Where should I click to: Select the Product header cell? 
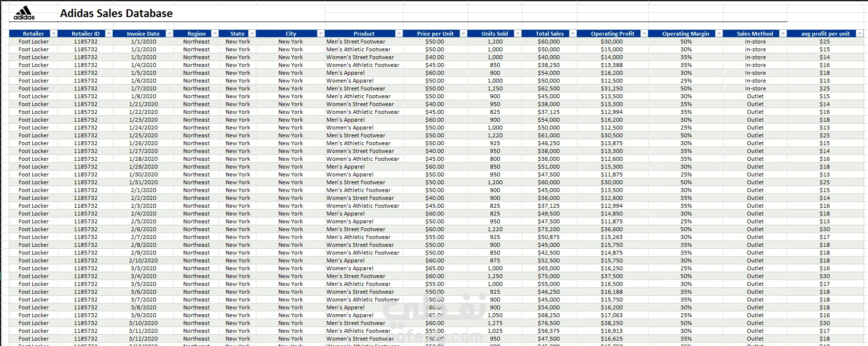(364, 34)
